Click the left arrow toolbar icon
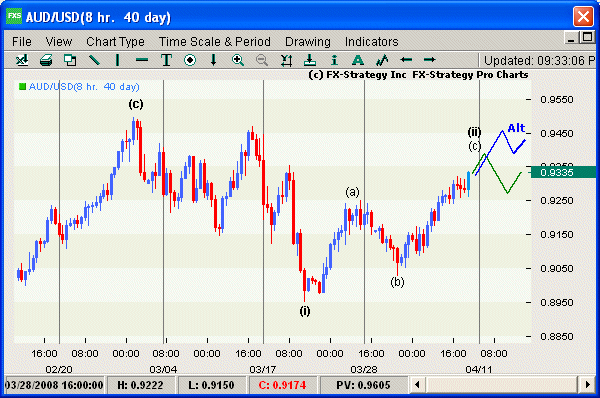Screen dimensions: 600x398 [x=406, y=60]
